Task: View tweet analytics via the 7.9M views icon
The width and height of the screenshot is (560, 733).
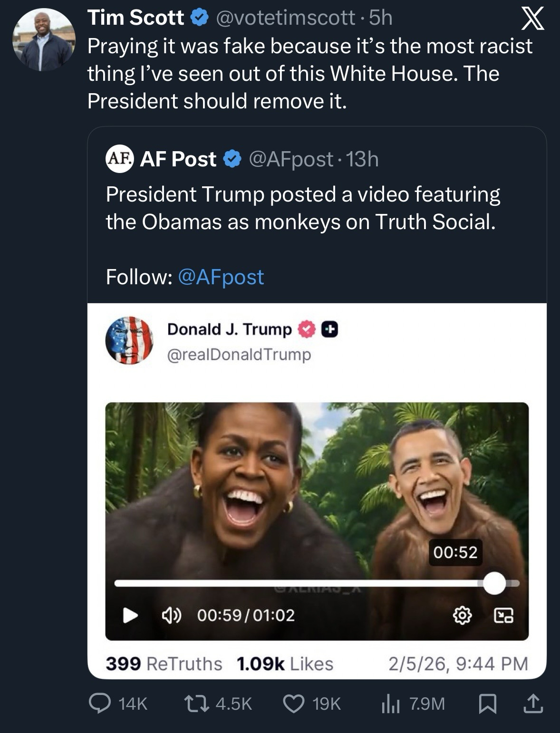Action: coord(389,704)
